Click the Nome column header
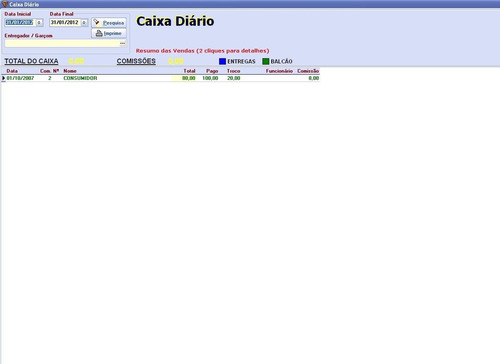 point(70,71)
